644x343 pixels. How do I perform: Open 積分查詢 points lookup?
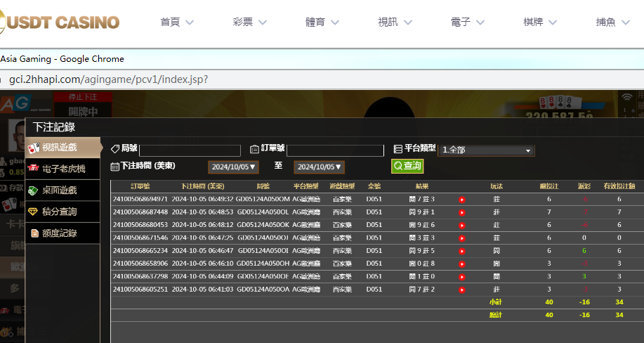coord(60,212)
